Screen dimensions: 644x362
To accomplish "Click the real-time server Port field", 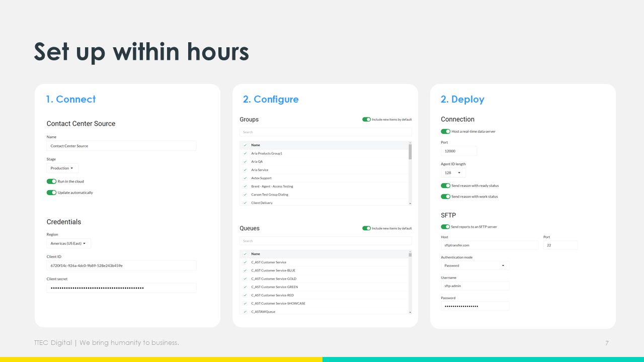I will 458,151.
